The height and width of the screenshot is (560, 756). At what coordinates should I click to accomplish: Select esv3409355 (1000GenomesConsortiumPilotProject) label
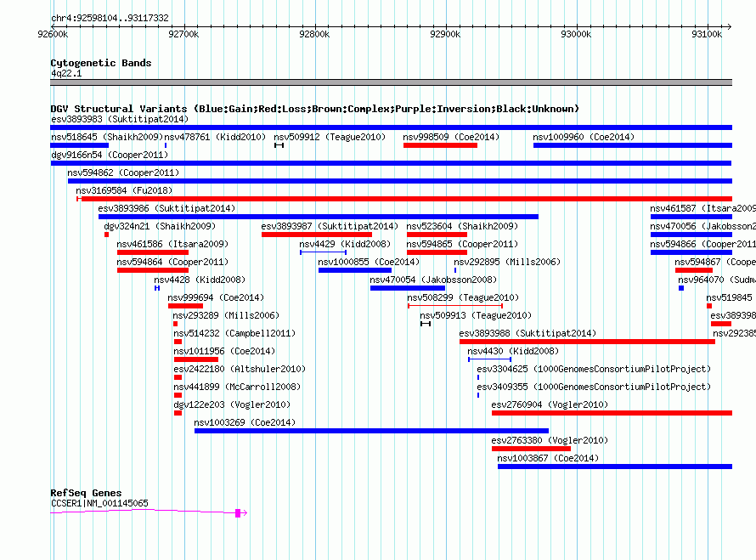(594, 387)
